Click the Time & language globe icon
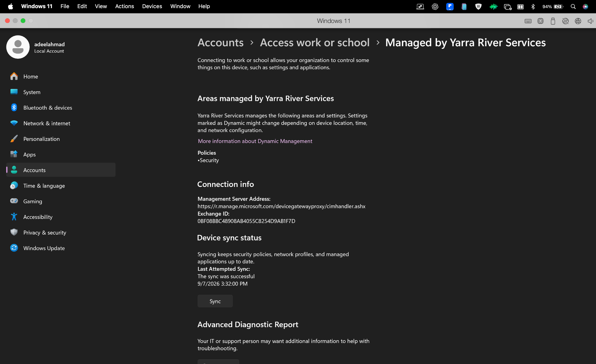The height and width of the screenshot is (364, 596). 14,185
